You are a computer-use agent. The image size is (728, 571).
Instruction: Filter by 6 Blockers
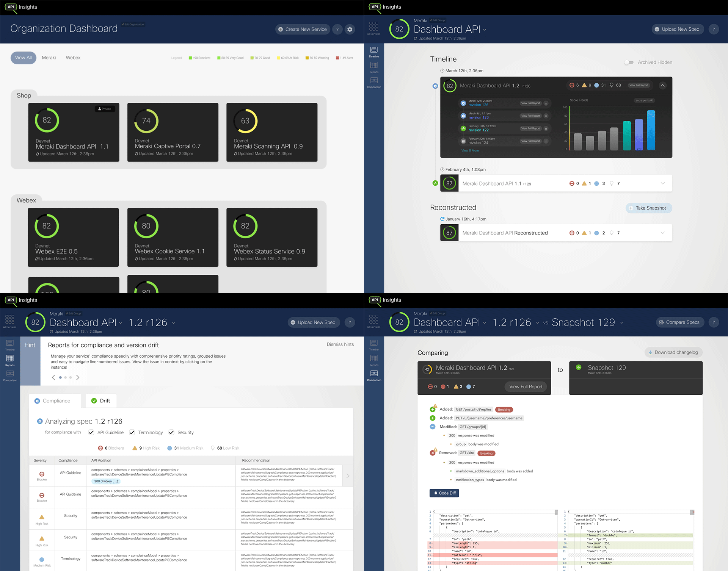(x=111, y=448)
